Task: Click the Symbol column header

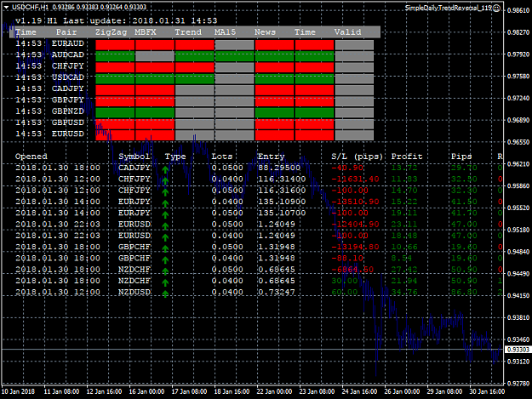Action: [x=134, y=157]
